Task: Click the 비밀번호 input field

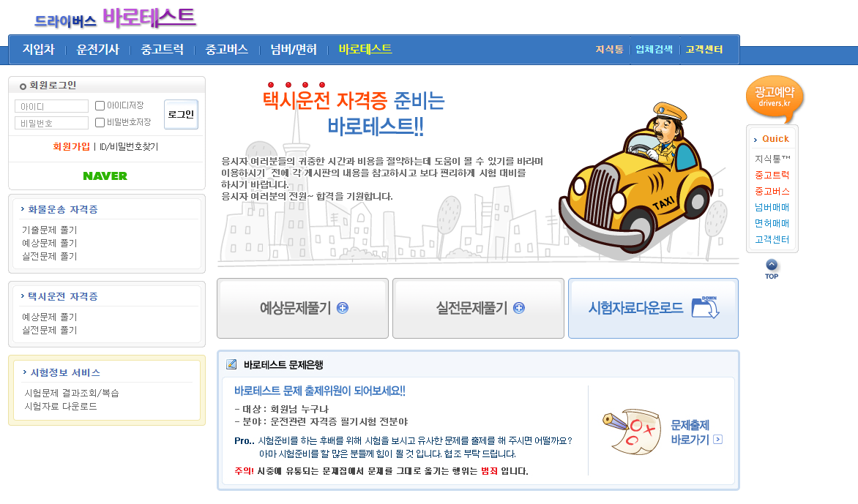Action: click(51, 123)
